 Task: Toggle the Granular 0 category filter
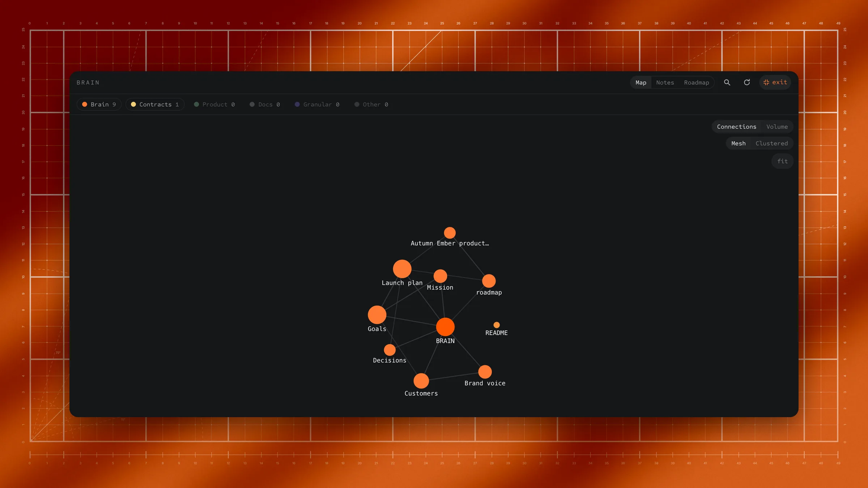coord(317,104)
